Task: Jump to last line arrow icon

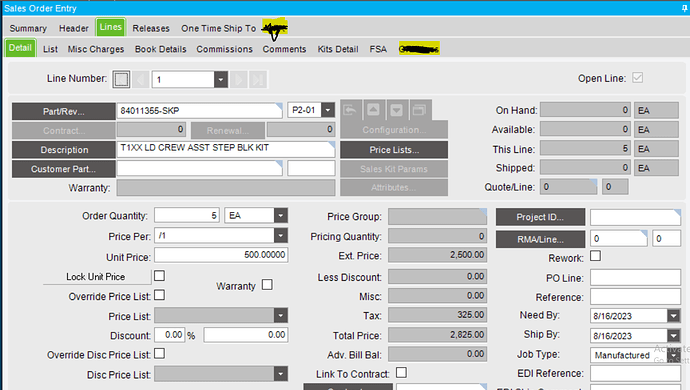Action: [257, 80]
